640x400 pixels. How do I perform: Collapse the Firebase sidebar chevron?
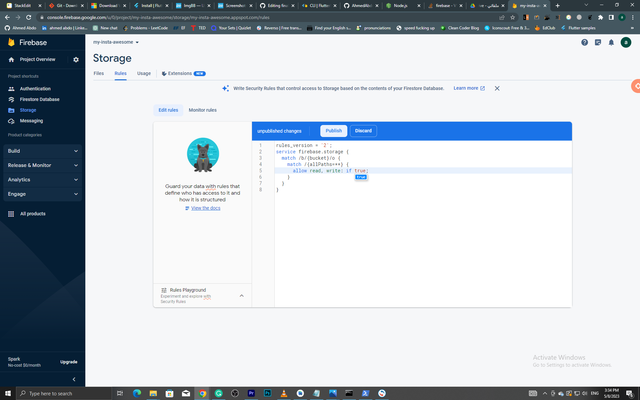(74, 379)
